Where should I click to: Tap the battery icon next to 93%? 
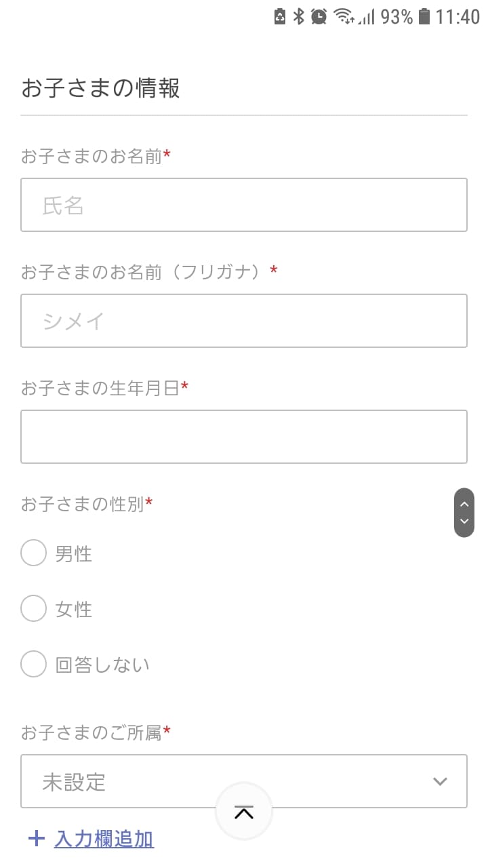[424, 16]
